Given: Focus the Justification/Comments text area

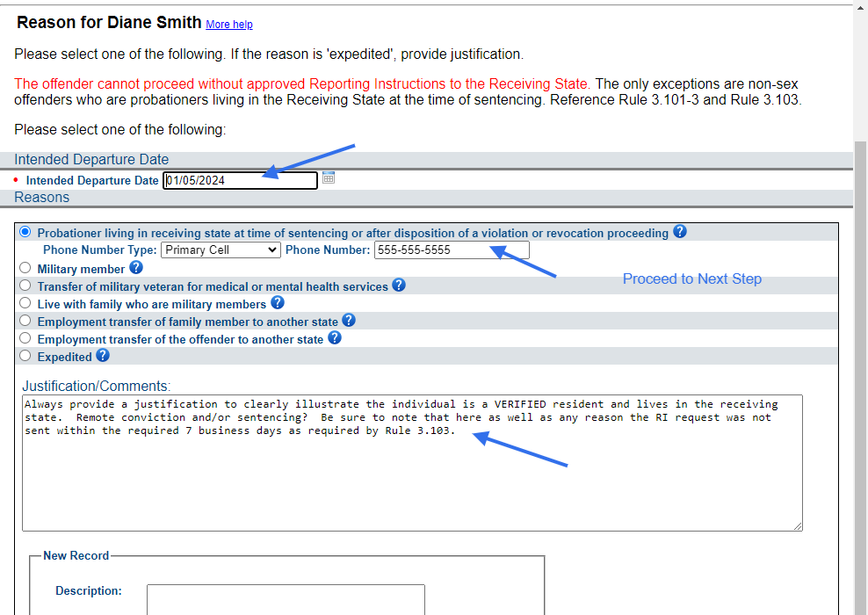Looking at the screenshot, I should (412, 463).
